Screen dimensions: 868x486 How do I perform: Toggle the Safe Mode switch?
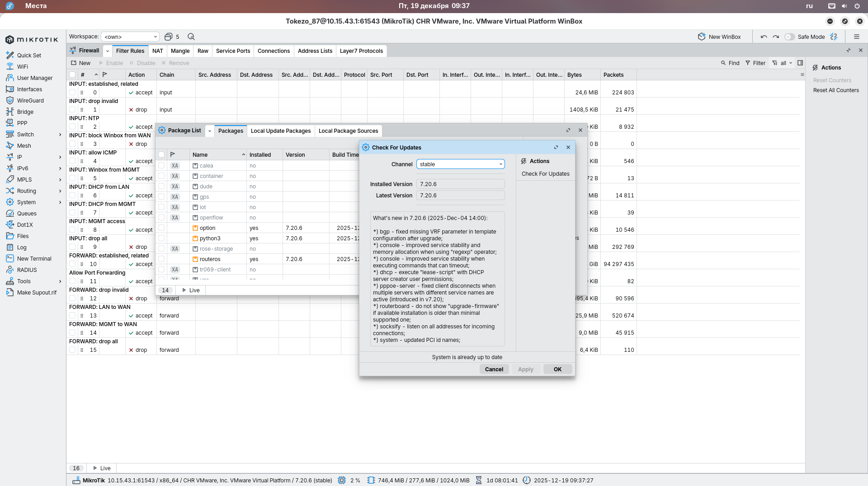(x=789, y=37)
